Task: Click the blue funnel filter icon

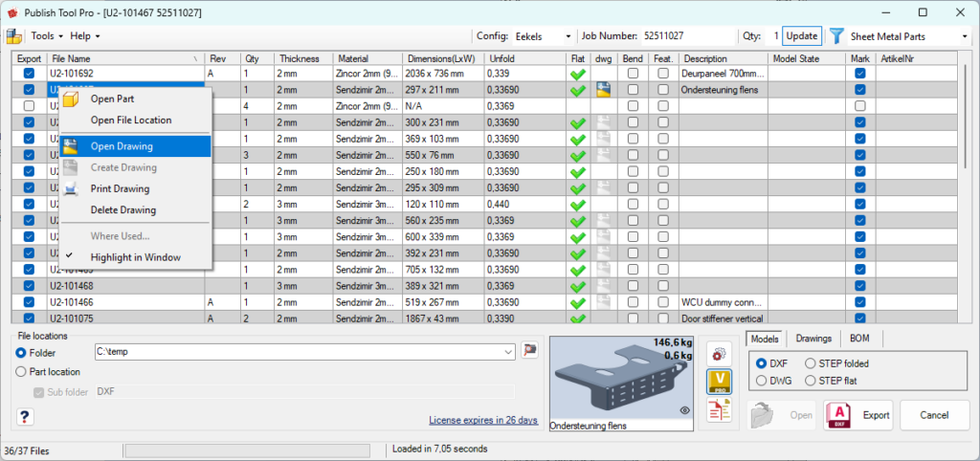Action: pos(836,35)
